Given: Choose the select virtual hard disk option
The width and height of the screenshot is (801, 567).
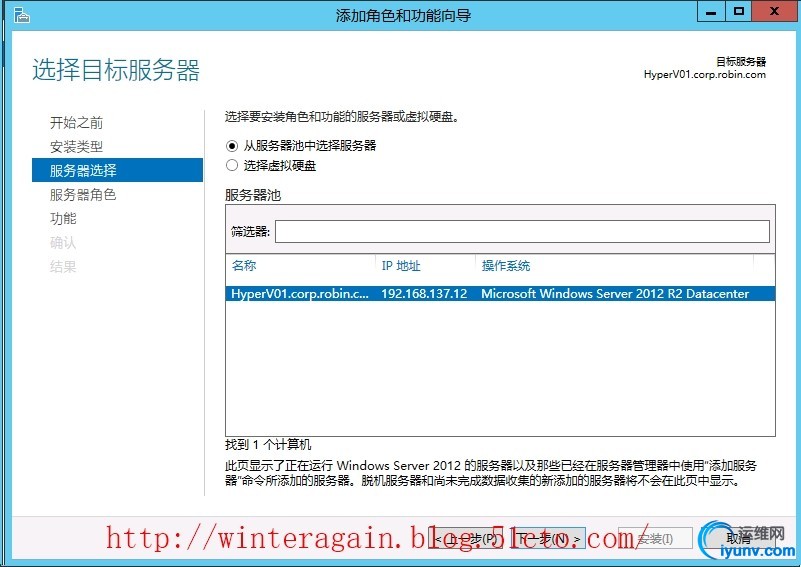Looking at the screenshot, I should pos(232,166).
